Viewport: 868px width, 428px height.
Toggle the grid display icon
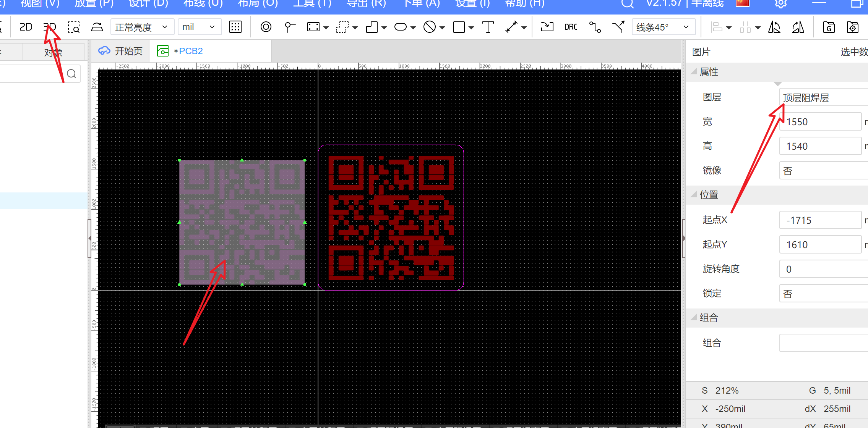235,27
